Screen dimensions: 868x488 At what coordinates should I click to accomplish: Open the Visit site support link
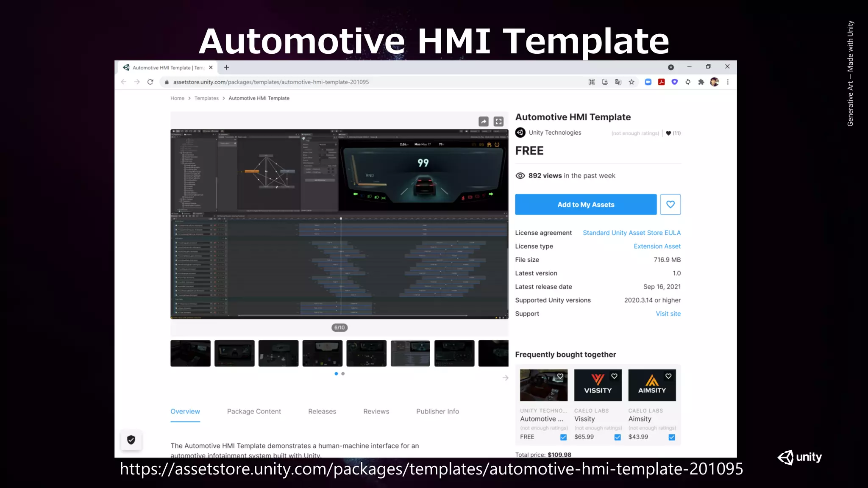tap(668, 314)
